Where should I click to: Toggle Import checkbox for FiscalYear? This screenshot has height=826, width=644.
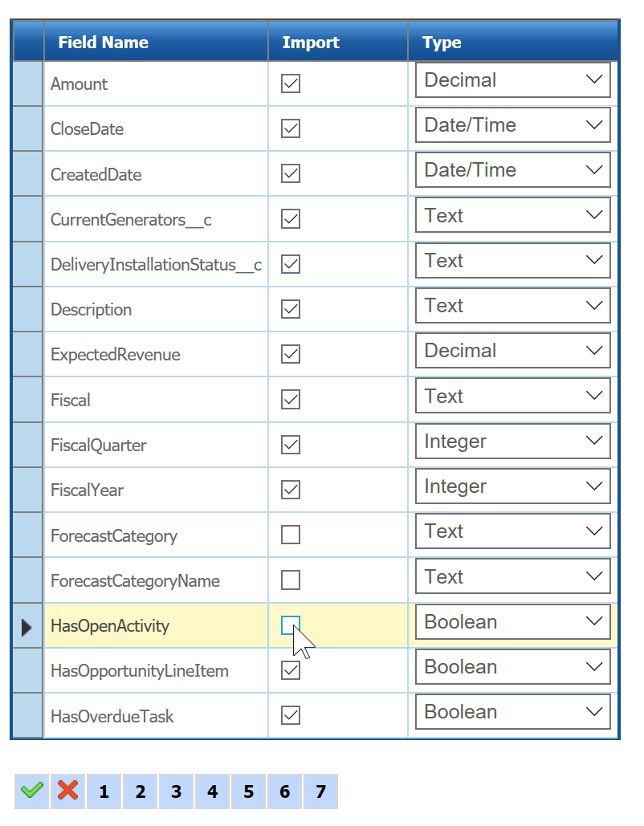(x=291, y=490)
